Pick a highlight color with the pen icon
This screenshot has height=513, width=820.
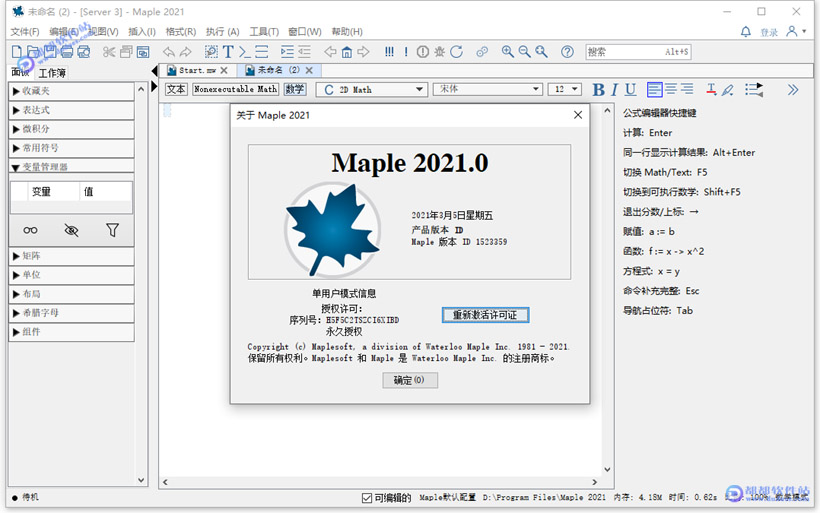[x=727, y=89]
